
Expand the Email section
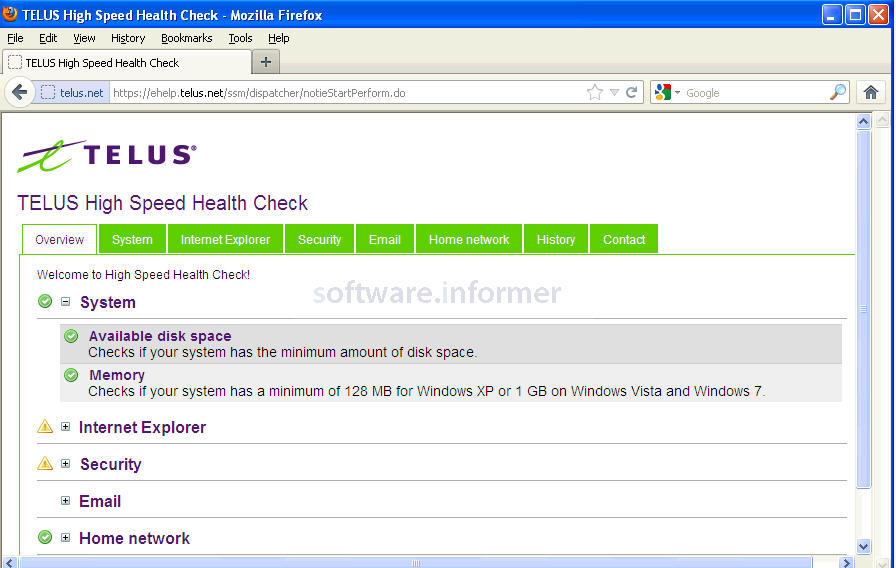(x=66, y=501)
